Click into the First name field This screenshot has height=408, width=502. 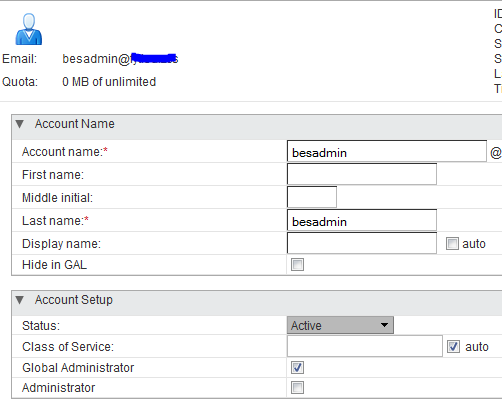[362, 174]
